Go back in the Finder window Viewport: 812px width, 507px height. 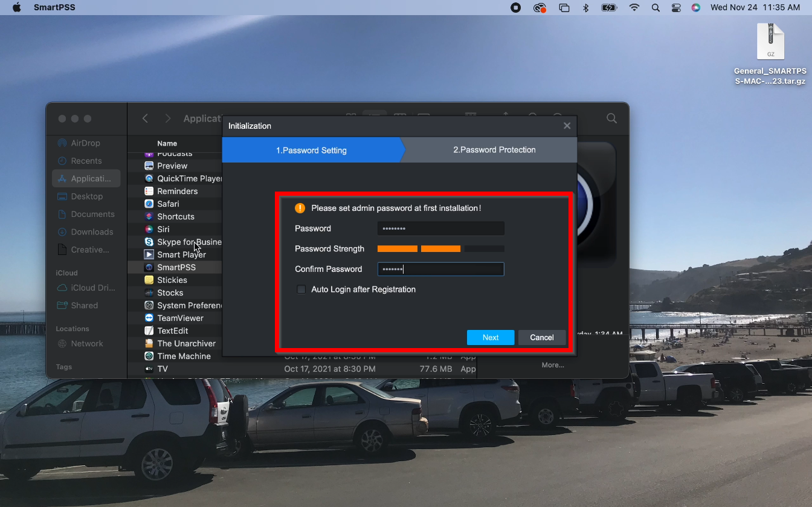(x=145, y=118)
